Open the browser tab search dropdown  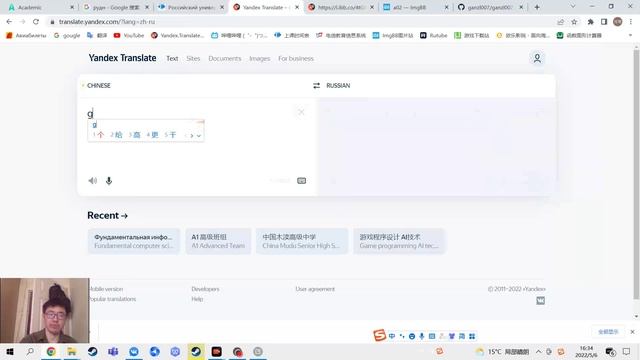(x=573, y=7)
